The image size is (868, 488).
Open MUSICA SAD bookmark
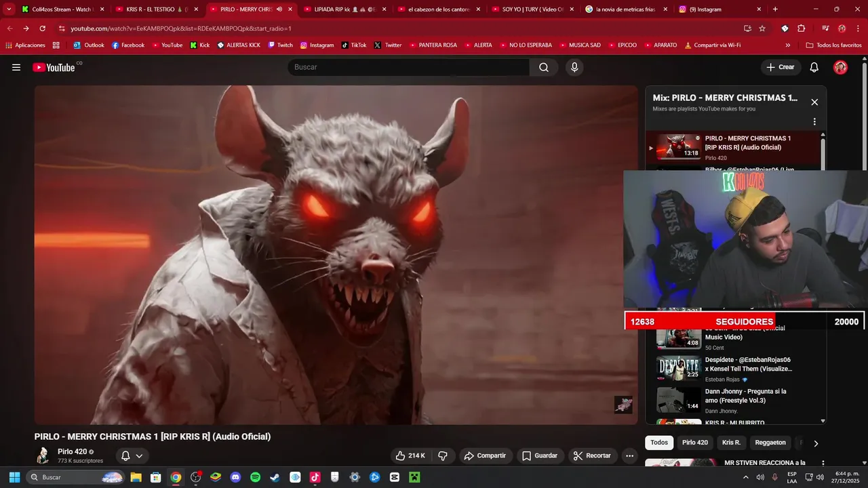[x=579, y=45]
